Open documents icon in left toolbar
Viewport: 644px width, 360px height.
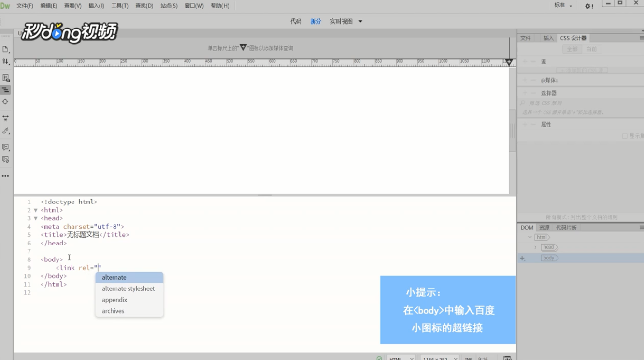[x=6, y=50]
